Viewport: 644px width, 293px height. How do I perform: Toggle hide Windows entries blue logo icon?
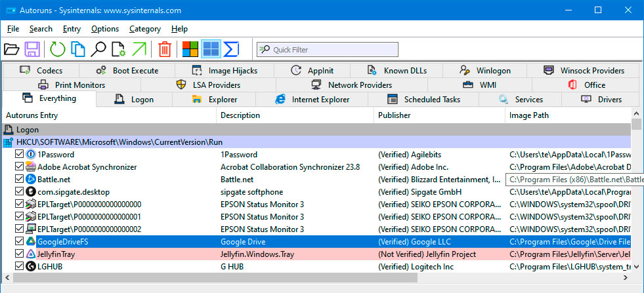click(211, 49)
